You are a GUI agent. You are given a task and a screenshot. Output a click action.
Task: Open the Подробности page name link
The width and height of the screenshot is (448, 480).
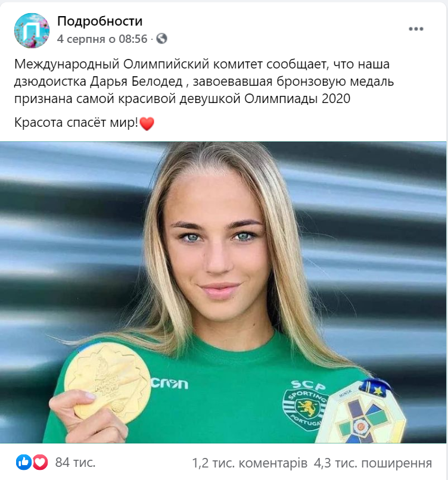point(100,21)
